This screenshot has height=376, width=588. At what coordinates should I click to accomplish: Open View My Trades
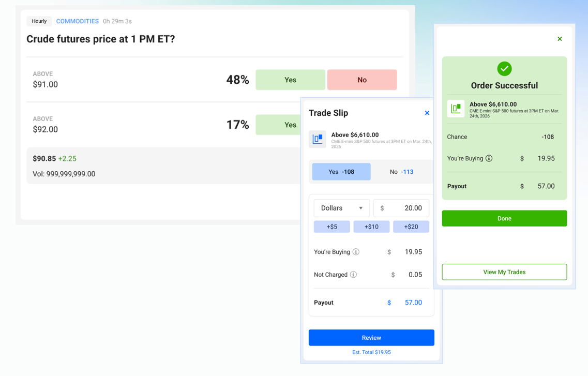[x=504, y=272]
